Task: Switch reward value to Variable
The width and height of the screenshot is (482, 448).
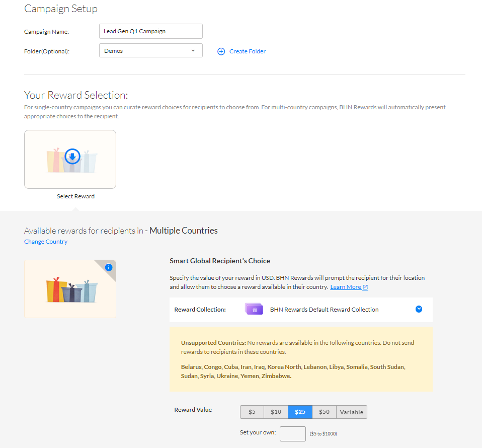Action: [x=351, y=412]
